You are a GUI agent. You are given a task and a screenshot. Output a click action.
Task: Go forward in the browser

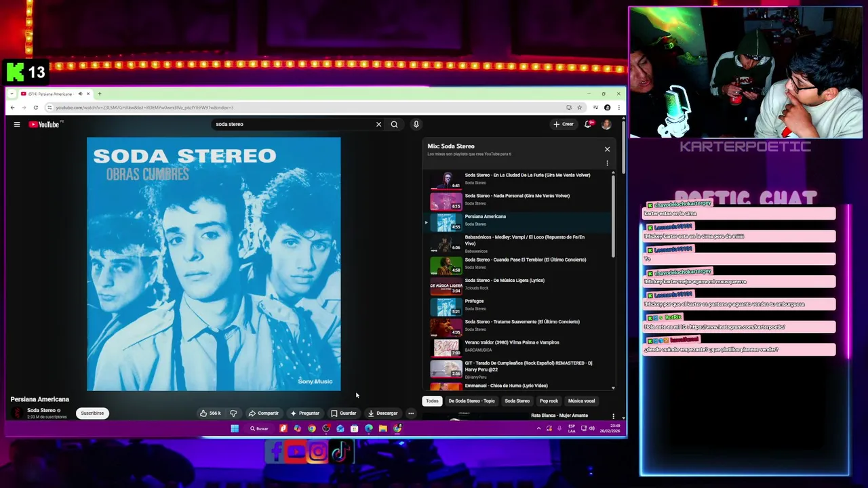[x=24, y=107]
